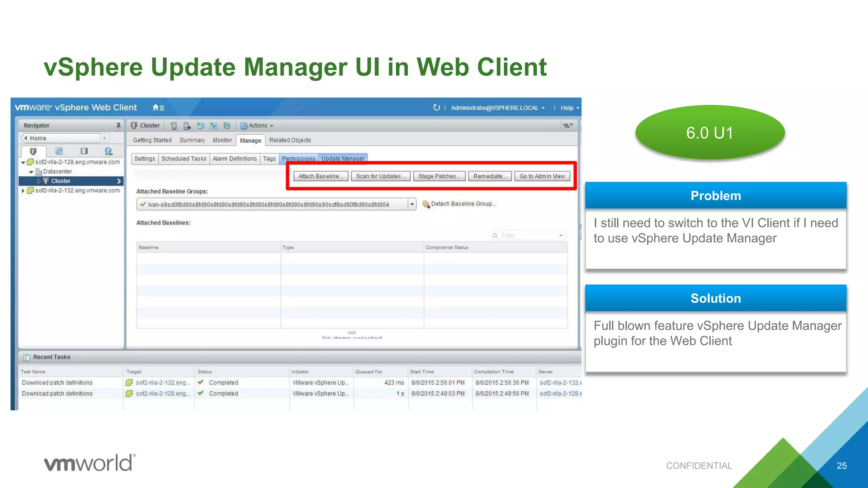Click sof2-rila-2-128.eng target in tasks
This screenshot has width=868, height=488.
click(x=163, y=394)
